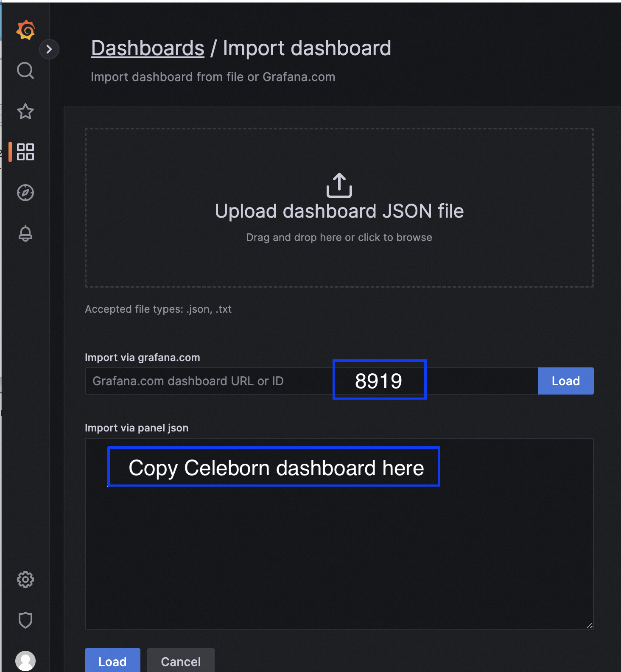Cancel the dashboard import
This screenshot has width=621, height=672.
pyautogui.click(x=181, y=661)
